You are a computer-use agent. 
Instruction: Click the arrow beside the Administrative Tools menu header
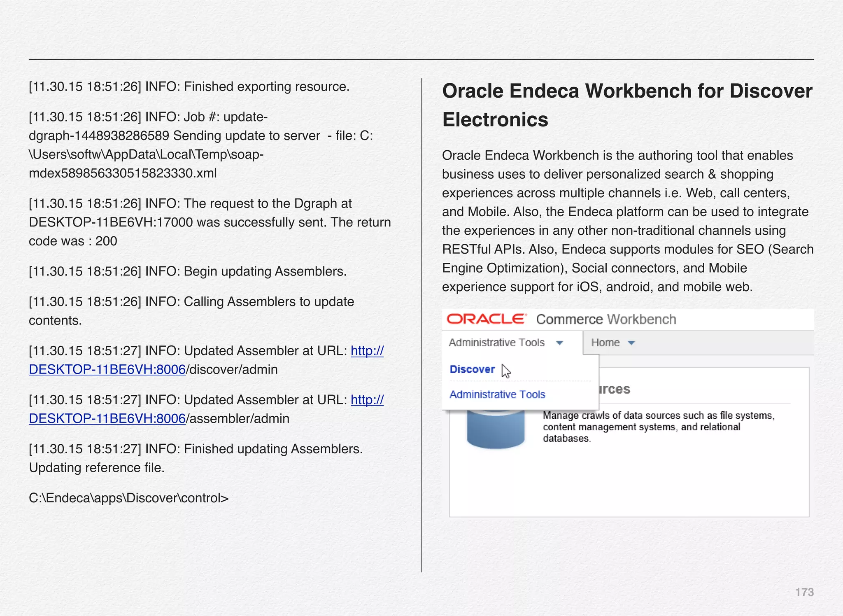click(x=559, y=343)
